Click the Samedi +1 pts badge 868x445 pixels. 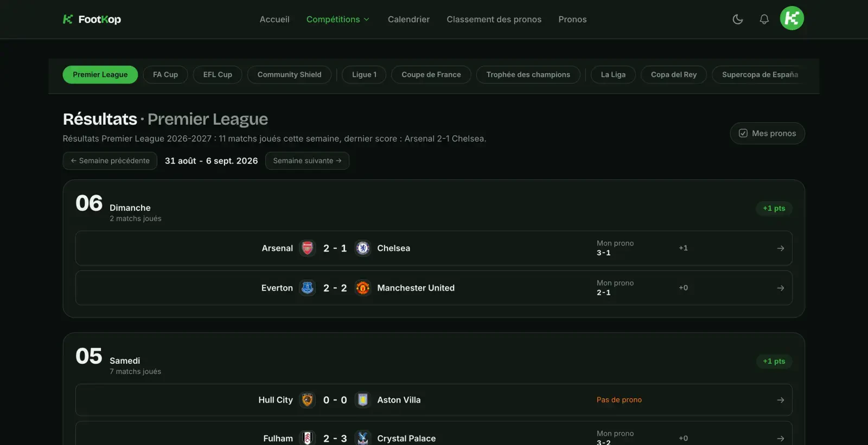(x=774, y=361)
